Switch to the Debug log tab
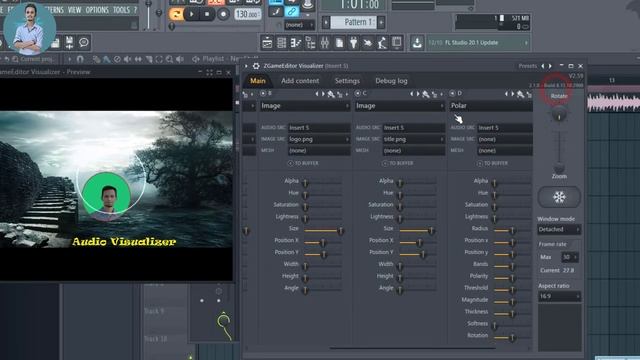Image resolution: width=640 pixels, height=360 pixels. tap(391, 81)
